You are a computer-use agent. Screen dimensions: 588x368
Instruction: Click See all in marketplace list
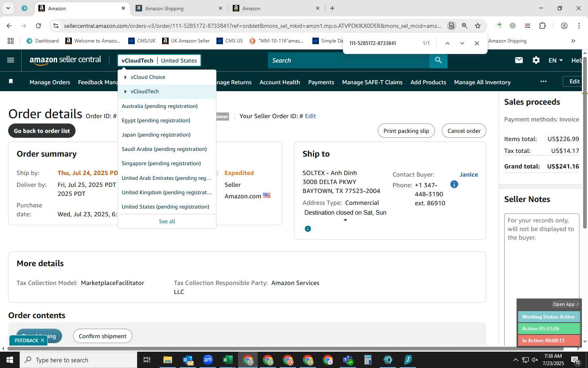[167, 221]
